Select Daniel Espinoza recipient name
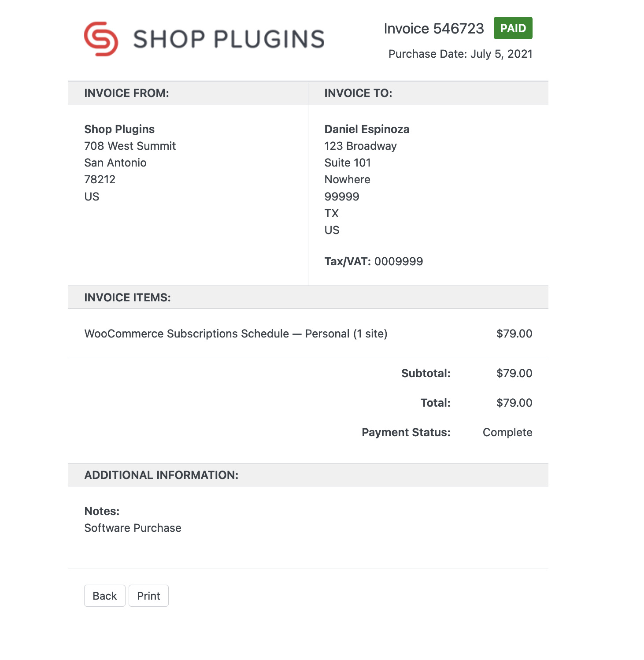644x660 pixels. click(x=366, y=129)
